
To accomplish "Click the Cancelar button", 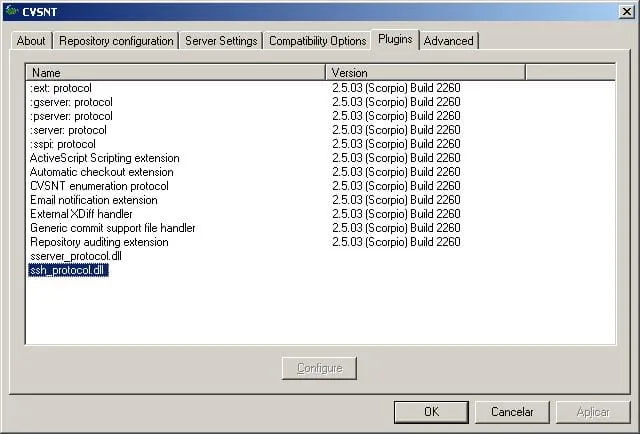I will pyautogui.click(x=512, y=412).
